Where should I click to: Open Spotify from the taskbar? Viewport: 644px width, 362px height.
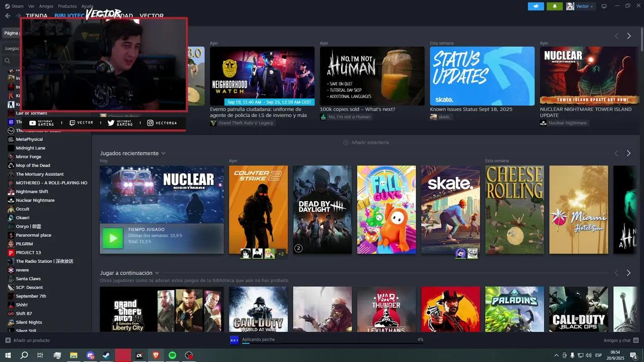[172, 355]
